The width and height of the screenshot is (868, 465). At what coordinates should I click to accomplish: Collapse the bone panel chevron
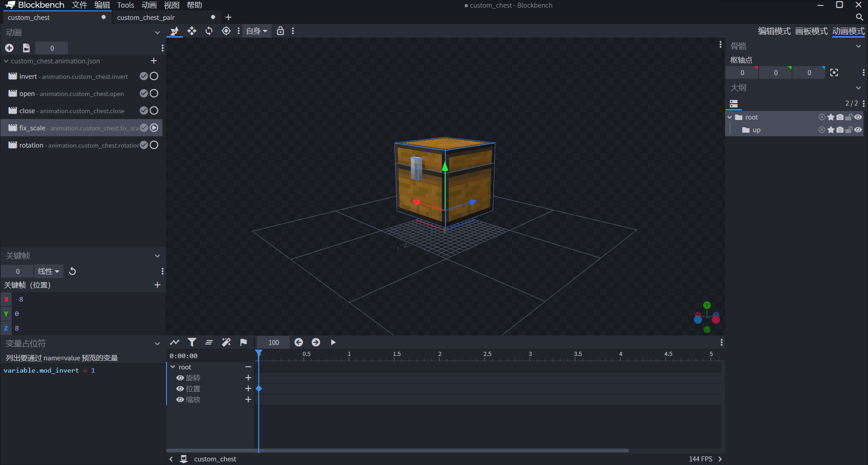[x=859, y=46]
